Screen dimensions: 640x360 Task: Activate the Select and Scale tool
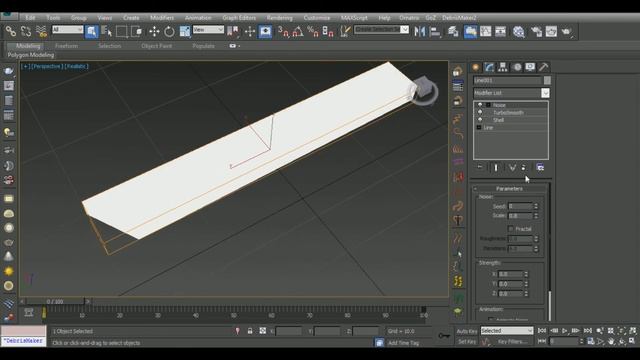[184, 31]
